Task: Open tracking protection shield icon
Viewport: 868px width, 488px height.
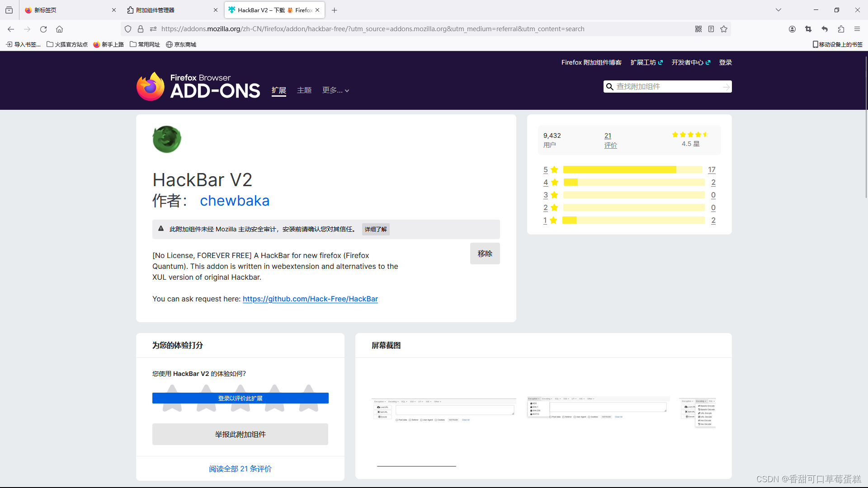Action: (128, 29)
